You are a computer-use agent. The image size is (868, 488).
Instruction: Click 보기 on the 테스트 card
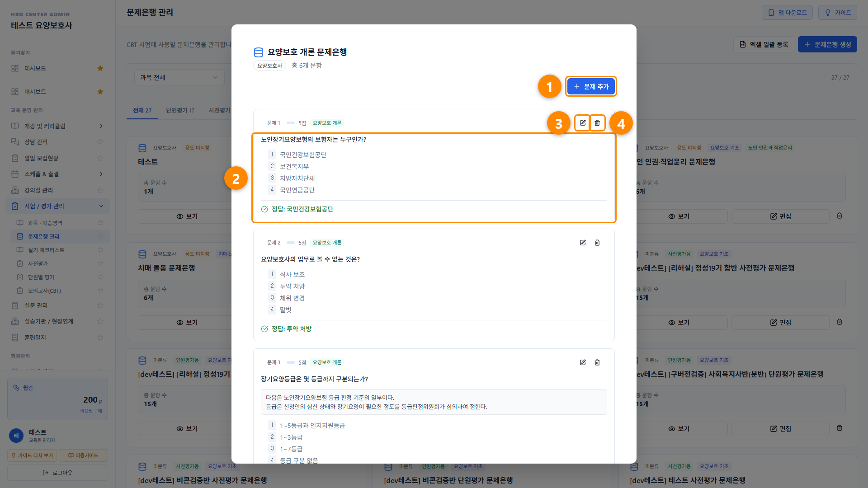click(187, 216)
